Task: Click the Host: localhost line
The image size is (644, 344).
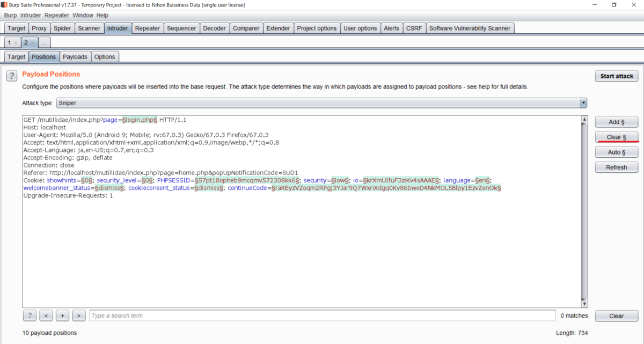Action: pyautogui.click(x=45, y=127)
